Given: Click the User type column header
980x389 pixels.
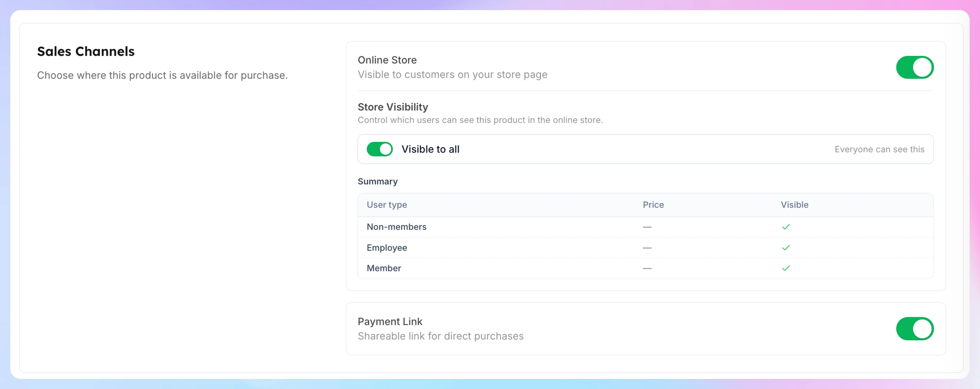Looking at the screenshot, I should [x=387, y=205].
